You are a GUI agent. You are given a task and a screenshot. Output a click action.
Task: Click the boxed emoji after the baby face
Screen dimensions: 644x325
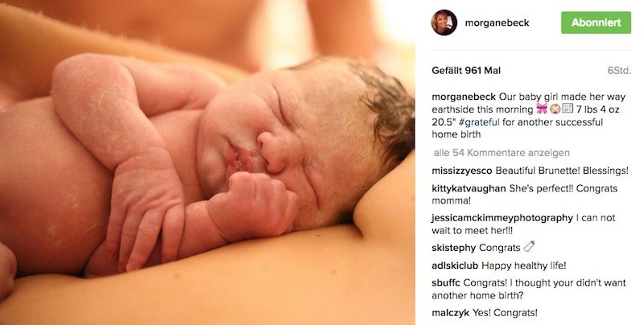[x=568, y=109]
